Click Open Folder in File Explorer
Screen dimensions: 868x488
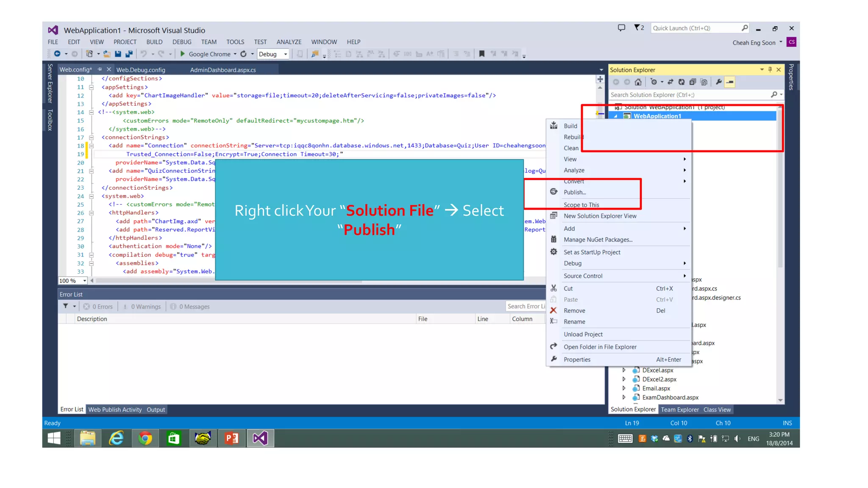600,347
